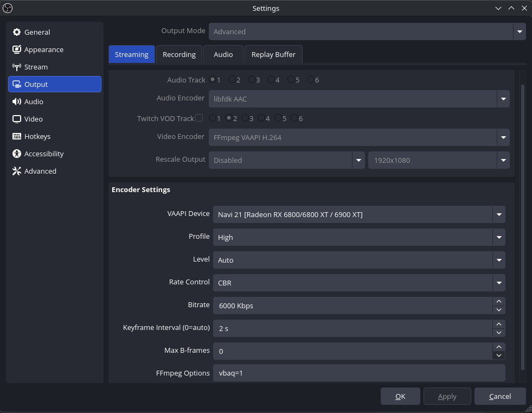Open the Video Encoder dropdown
This screenshot has height=413, width=532.
point(358,137)
